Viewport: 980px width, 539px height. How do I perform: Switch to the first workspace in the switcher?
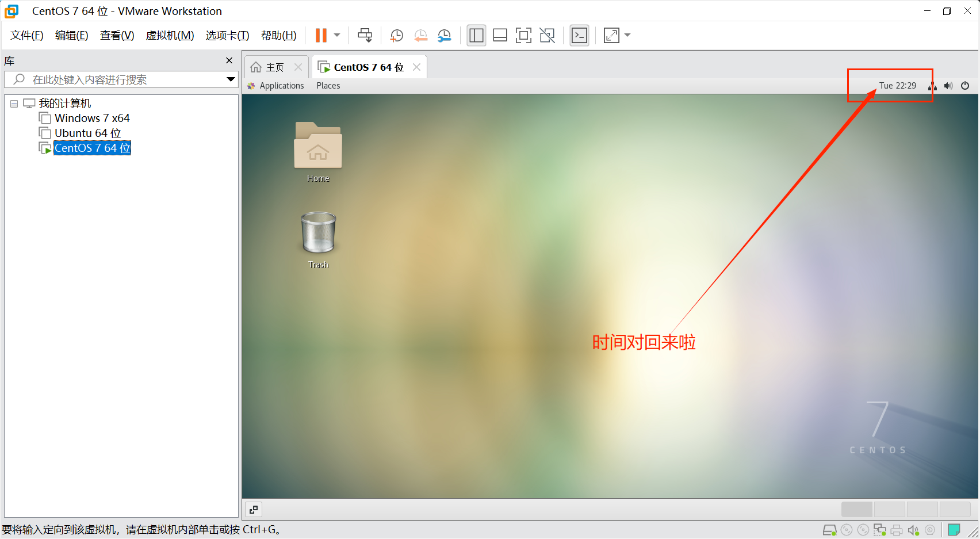pyautogui.click(x=856, y=510)
